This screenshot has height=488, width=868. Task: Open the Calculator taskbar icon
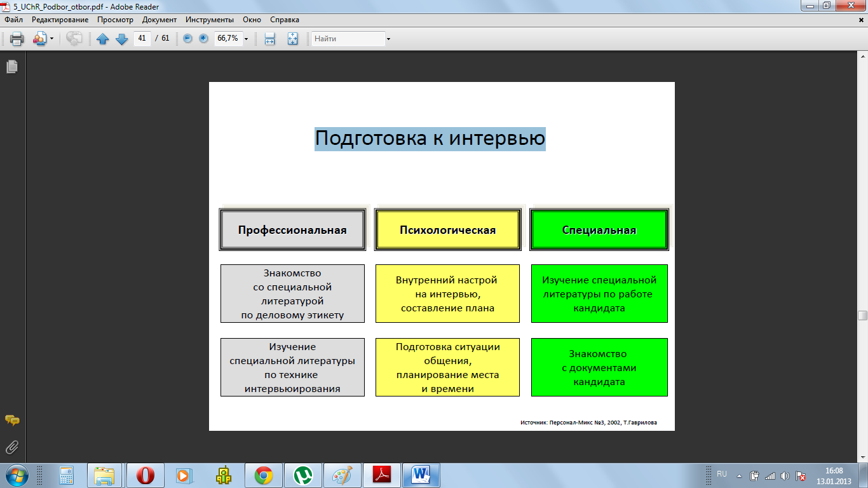[67, 475]
